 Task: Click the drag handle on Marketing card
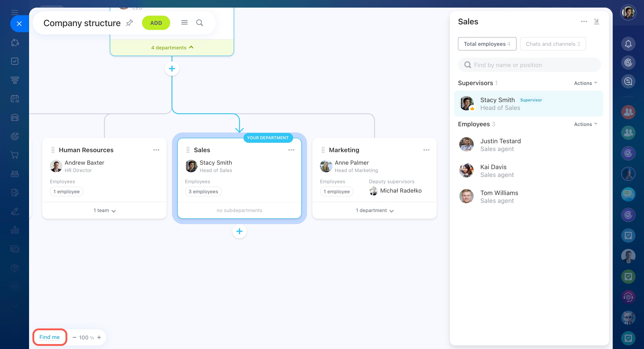pyautogui.click(x=323, y=150)
